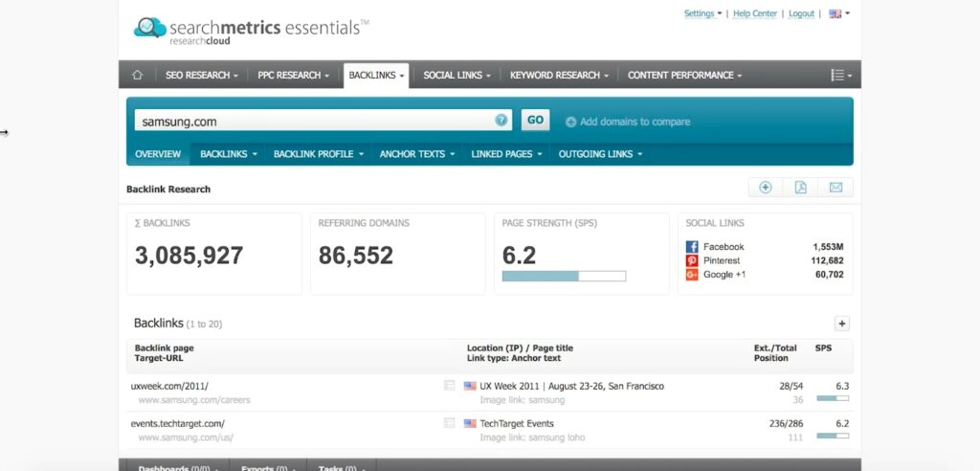Click the Backlink page column header
Viewport: 980px width, 471px height.
click(x=165, y=348)
